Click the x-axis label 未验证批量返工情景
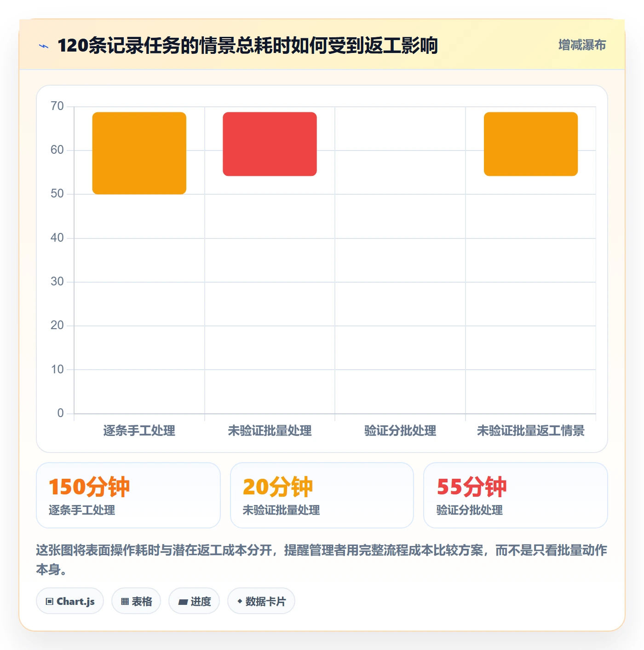This screenshot has height=650, width=644. [x=531, y=431]
